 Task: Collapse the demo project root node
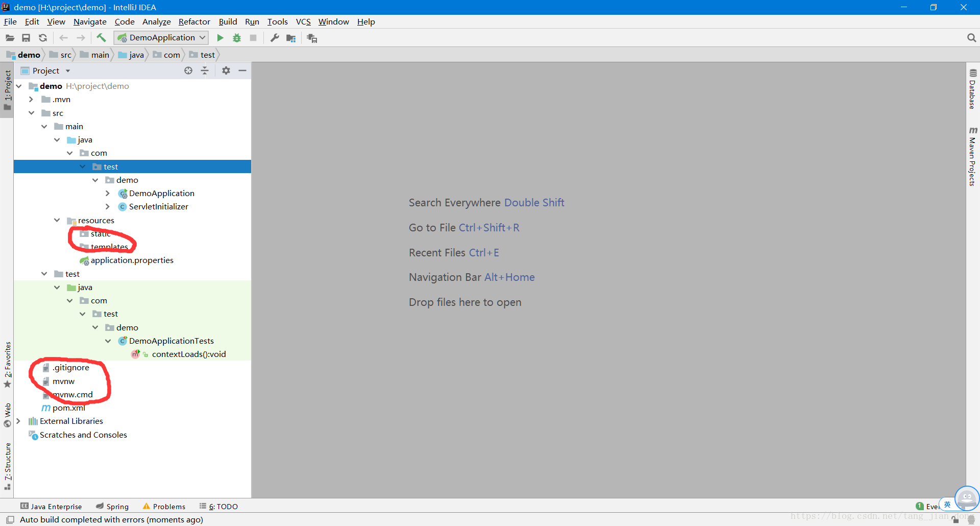pyautogui.click(x=19, y=86)
